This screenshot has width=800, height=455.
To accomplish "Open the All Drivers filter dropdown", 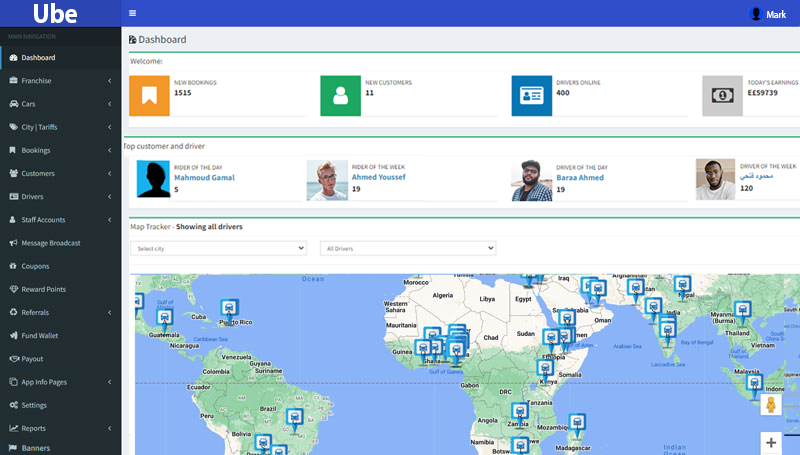I will pyautogui.click(x=407, y=248).
